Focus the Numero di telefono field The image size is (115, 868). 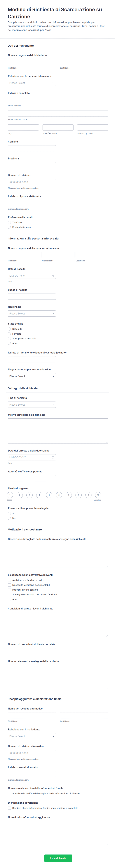pyautogui.click(x=32, y=182)
